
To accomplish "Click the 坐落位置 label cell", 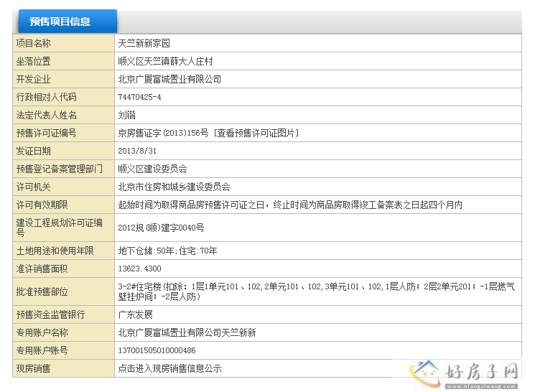I will [63, 62].
